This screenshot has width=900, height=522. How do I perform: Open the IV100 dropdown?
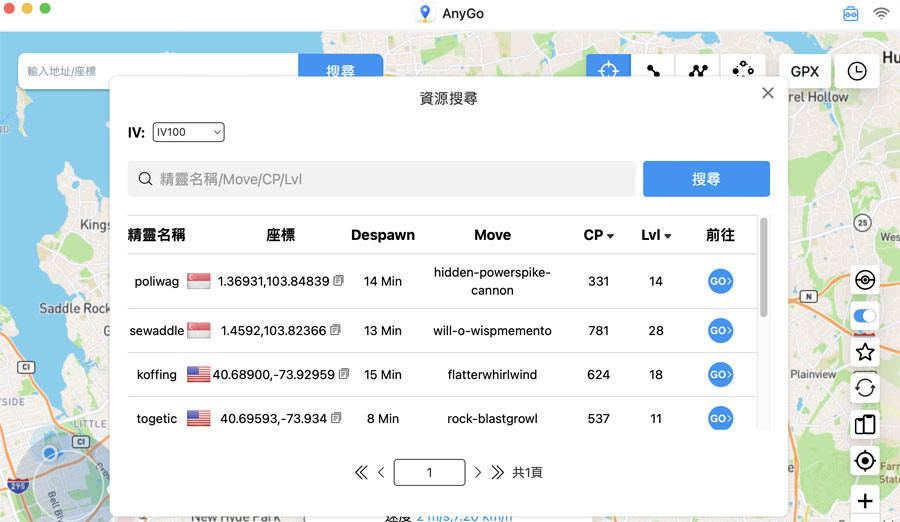point(188,132)
